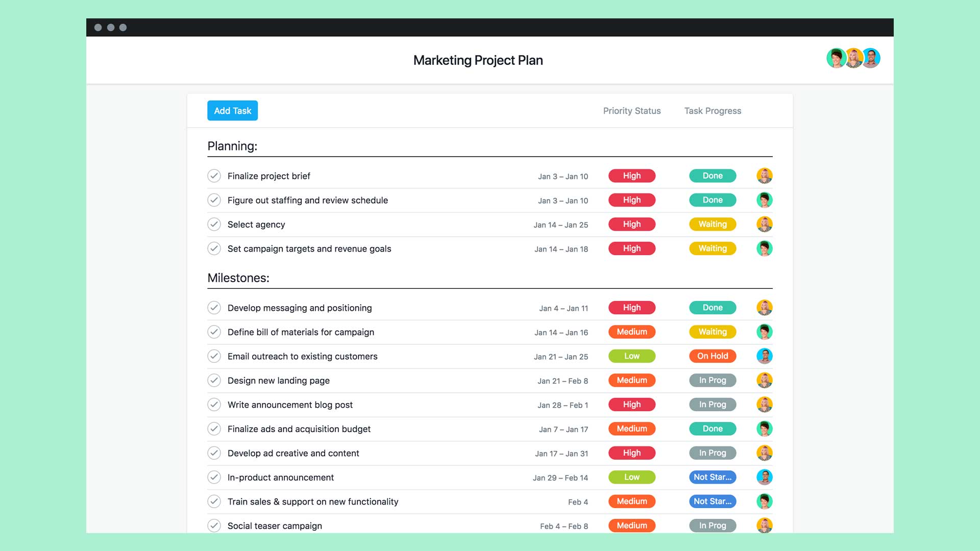The width and height of the screenshot is (980, 551).
Task: Complete Train sales & support task
Action: [214, 502]
